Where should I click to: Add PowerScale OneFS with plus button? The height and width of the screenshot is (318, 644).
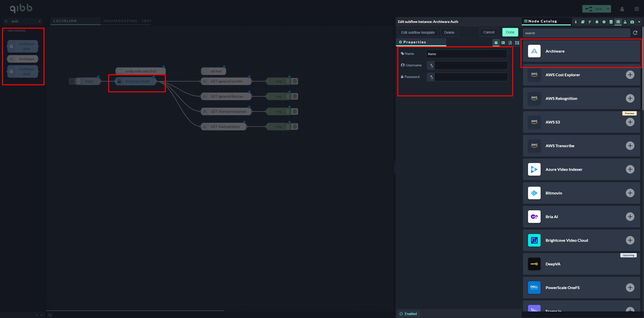630,288
